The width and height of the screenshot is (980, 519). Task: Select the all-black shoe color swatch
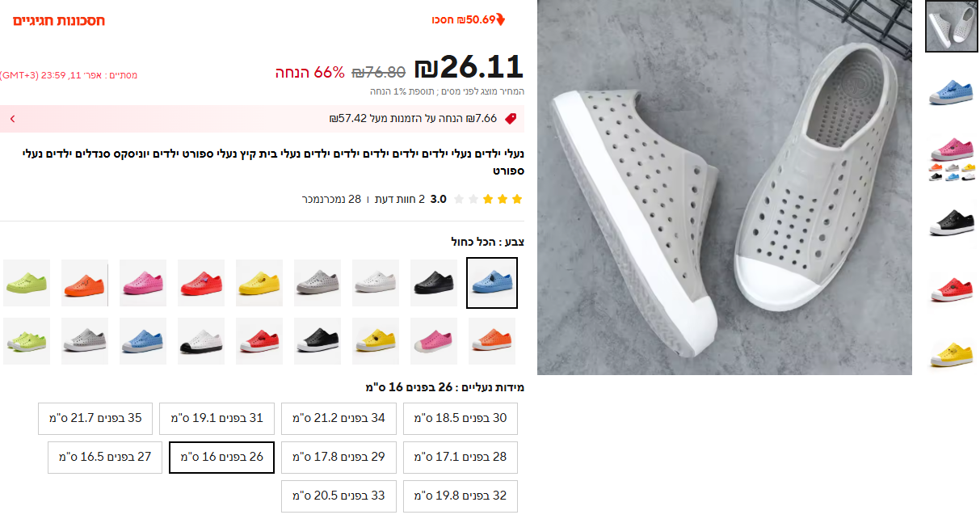434,283
